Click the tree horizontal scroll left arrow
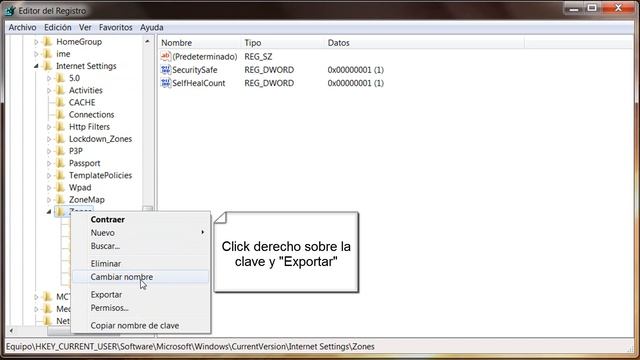Viewport: 640px width, 360px height. pyautogui.click(x=11, y=331)
